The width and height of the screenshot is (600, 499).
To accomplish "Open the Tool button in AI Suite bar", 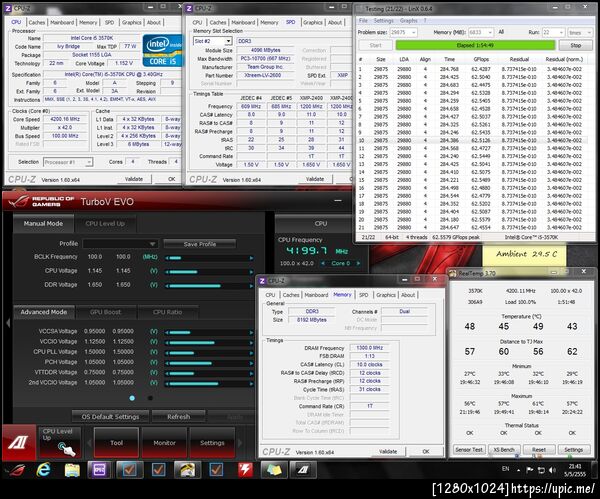I will point(116,443).
